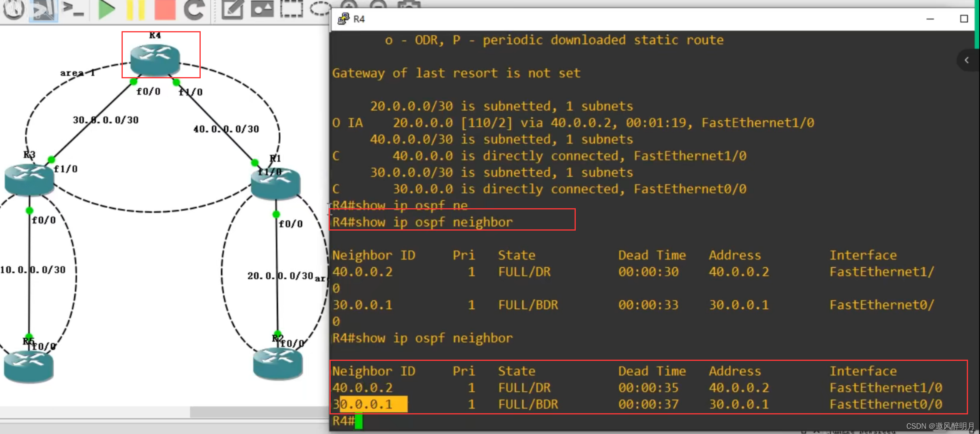The height and width of the screenshot is (434, 980).
Task: Reload all nodes icon
Action: pyautogui.click(x=194, y=10)
